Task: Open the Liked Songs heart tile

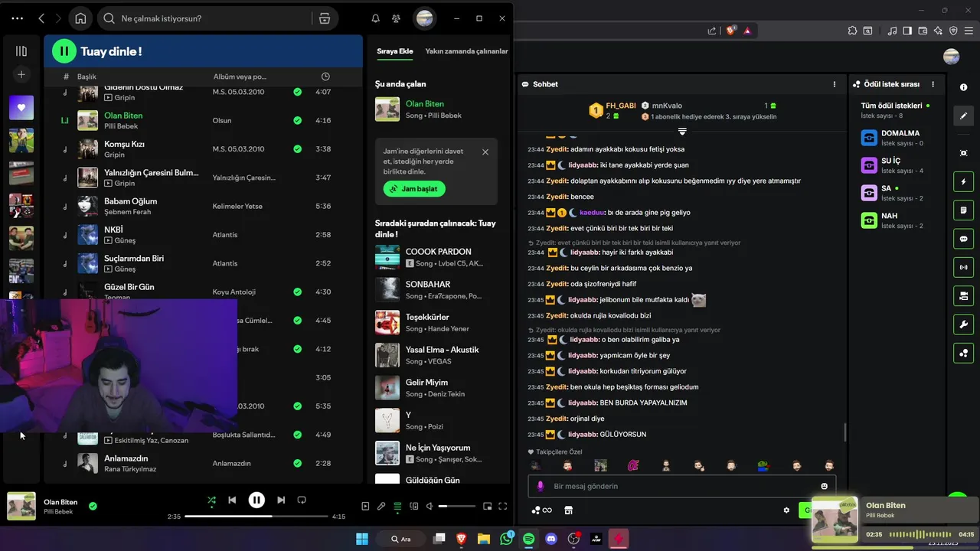Action: coord(21,108)
